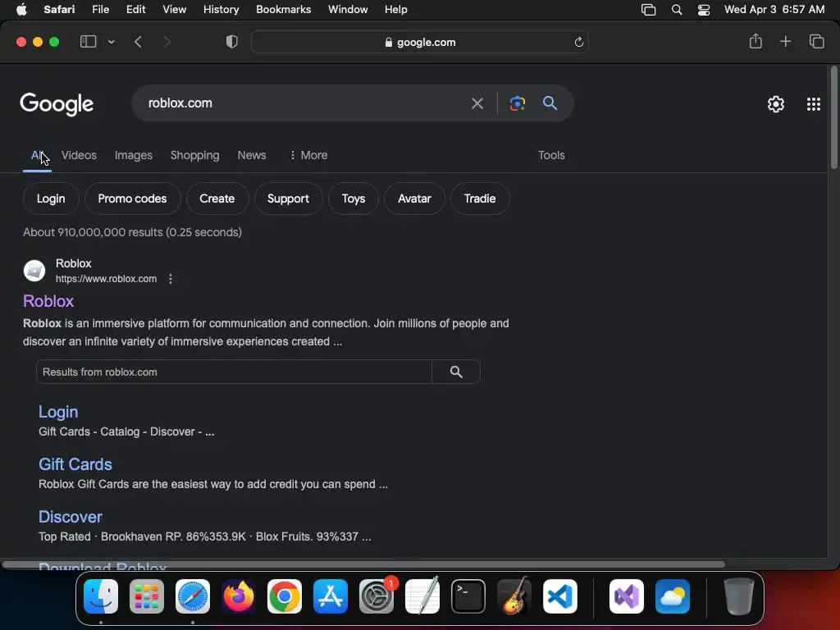
Task: Select the Support chip
Action: pyautogui.click(x=288, y=199)
